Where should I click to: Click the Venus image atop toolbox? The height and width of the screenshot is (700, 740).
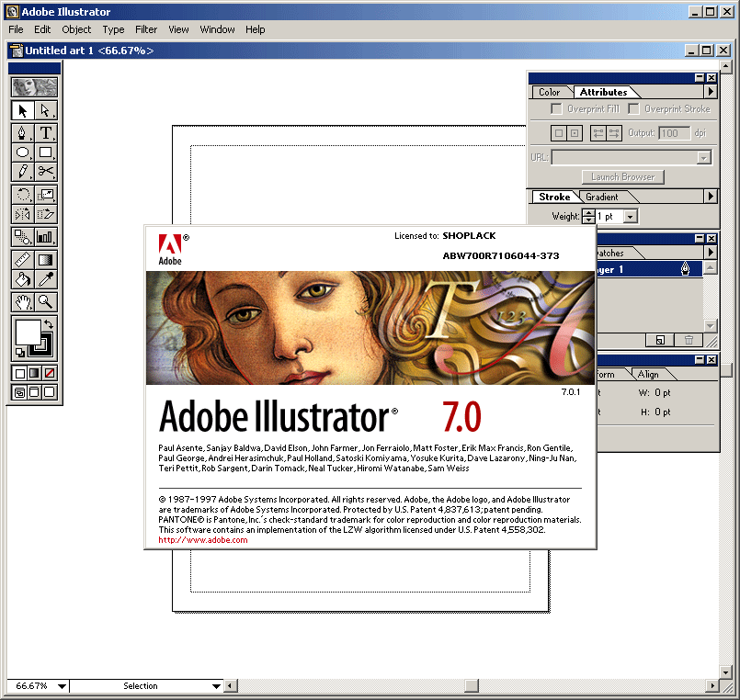pyautogui.click(x=34, y=87)
